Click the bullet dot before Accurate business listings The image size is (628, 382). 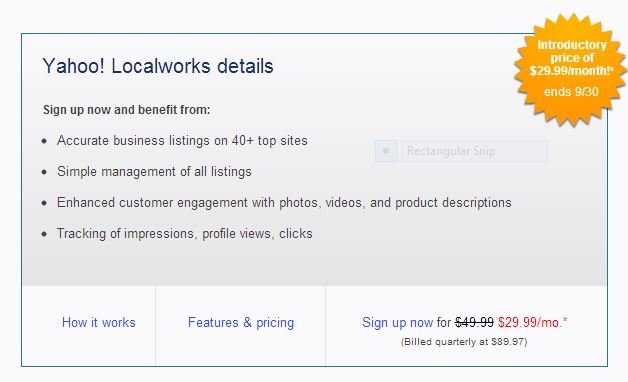(x=44, y=141)
